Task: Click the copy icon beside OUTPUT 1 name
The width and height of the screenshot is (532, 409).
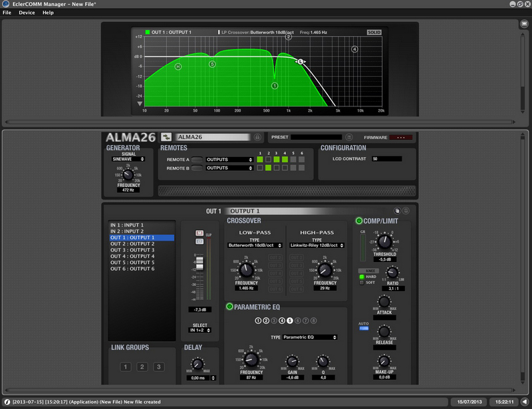Action: click(397, 211)
